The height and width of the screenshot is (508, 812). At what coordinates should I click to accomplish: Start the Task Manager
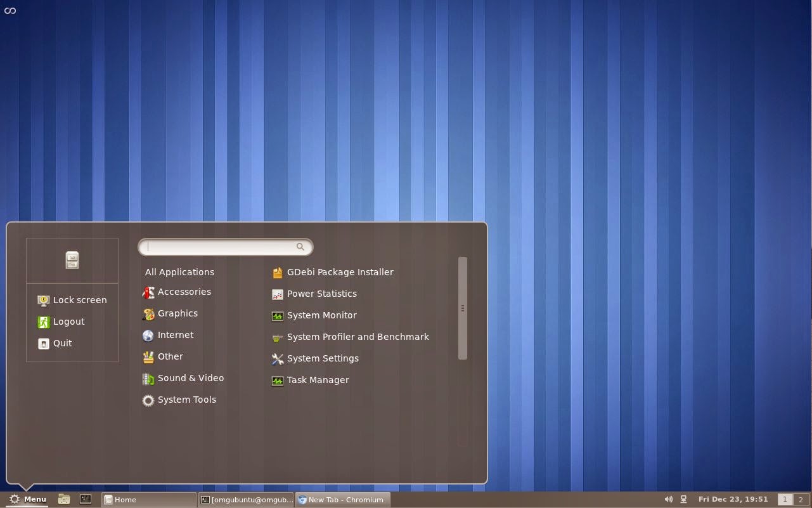318,380
